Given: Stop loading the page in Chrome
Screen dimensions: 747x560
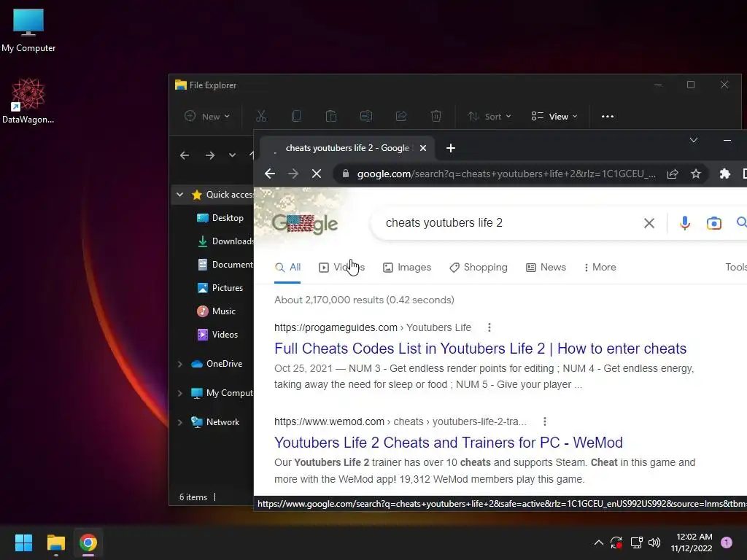Looking at the screenshot, I should pyautogui.click(x=317, y=174).
